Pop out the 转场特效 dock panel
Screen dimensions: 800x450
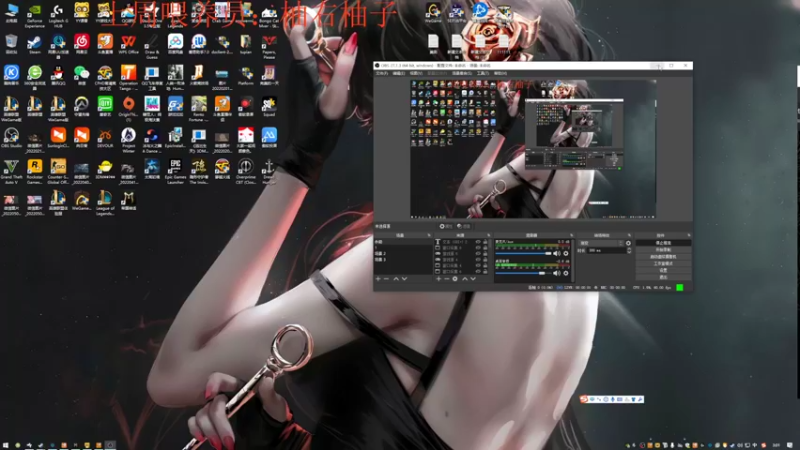coord(629,235)
